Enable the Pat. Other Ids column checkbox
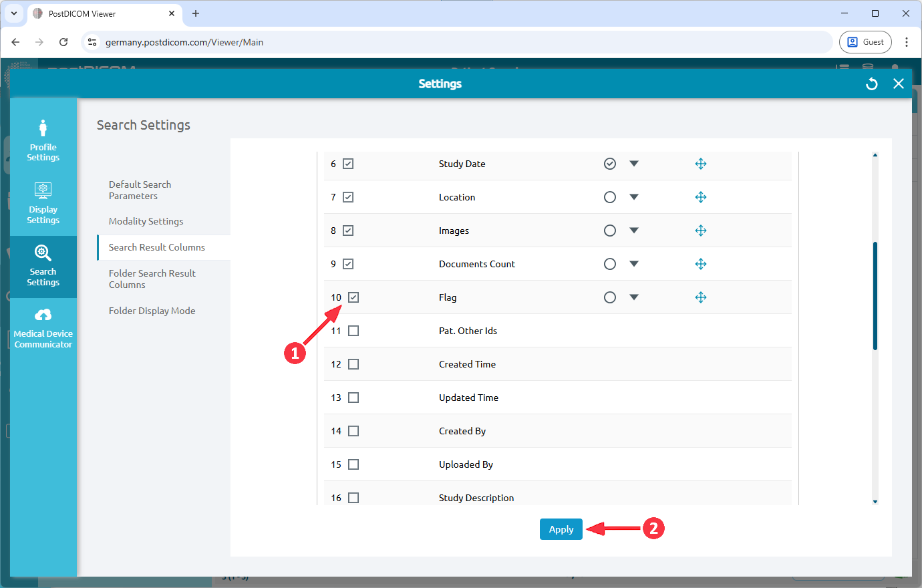Screen dimensions: 922x588 353,331
